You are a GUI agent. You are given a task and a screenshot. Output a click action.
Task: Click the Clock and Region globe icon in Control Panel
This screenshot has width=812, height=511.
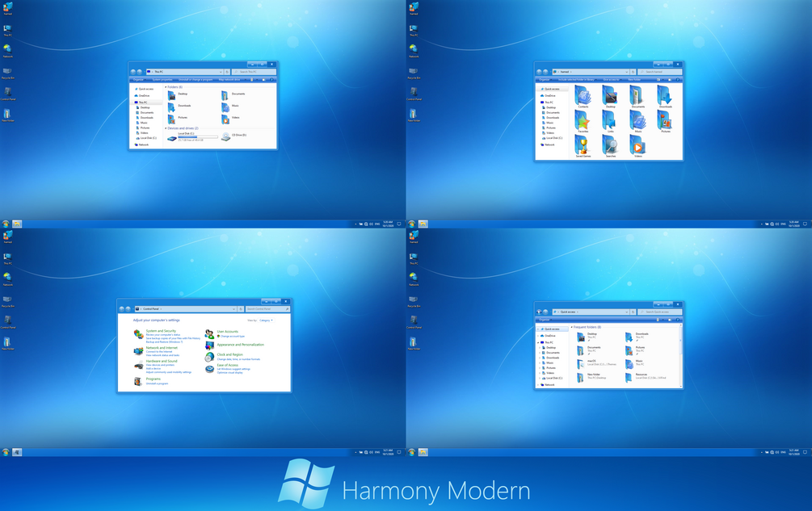click(x=209, y=357)
